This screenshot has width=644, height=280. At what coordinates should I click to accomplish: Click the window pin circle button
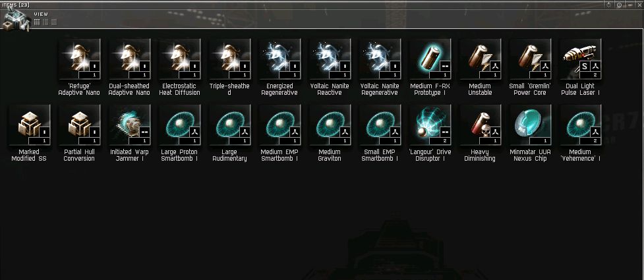point(620,5)
